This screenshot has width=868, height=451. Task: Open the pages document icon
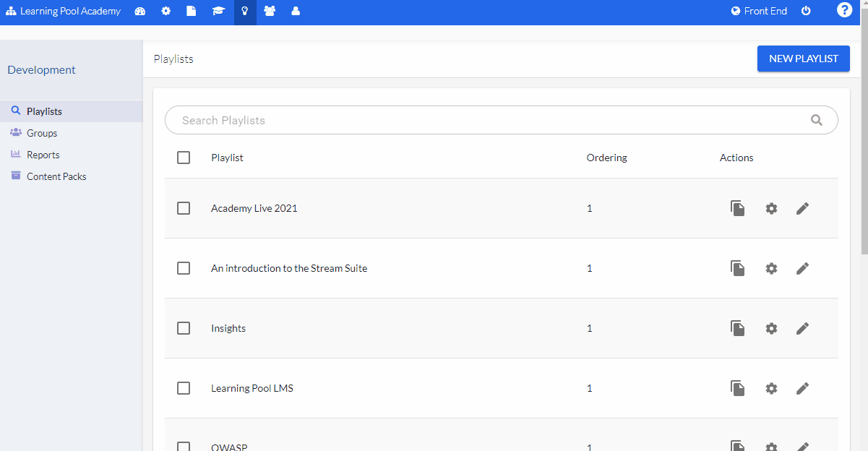click(192, 12)
